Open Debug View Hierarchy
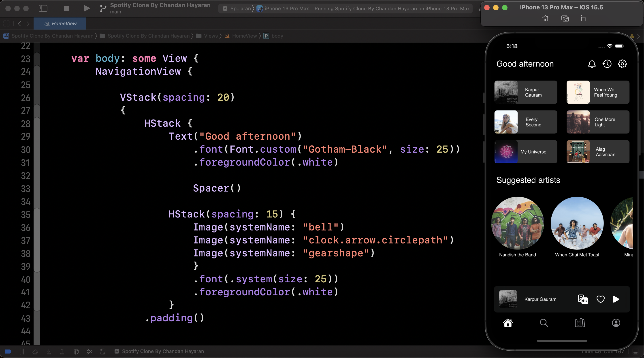The image size is (644, 358). pyautogui.click(x=76, y=351)
